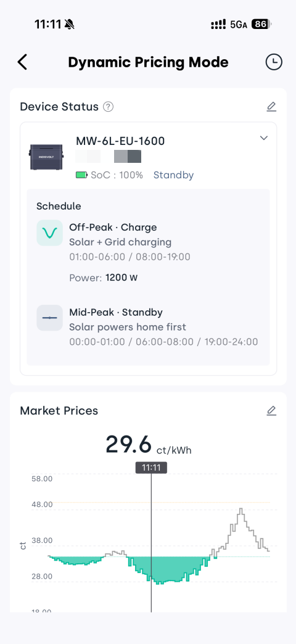Open the history clock icon

pos(274,62)
